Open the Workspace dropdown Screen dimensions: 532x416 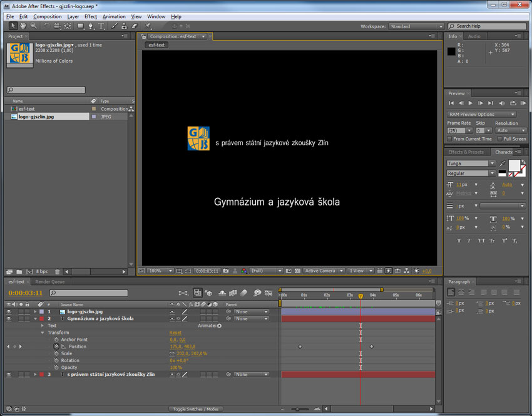[416, 26]
